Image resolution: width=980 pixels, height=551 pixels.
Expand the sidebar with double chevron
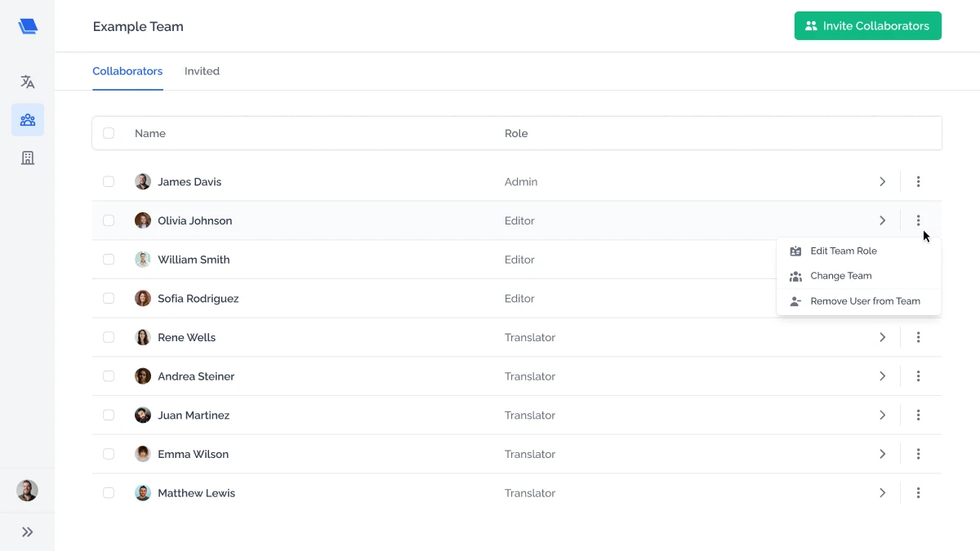click(28, 532)
